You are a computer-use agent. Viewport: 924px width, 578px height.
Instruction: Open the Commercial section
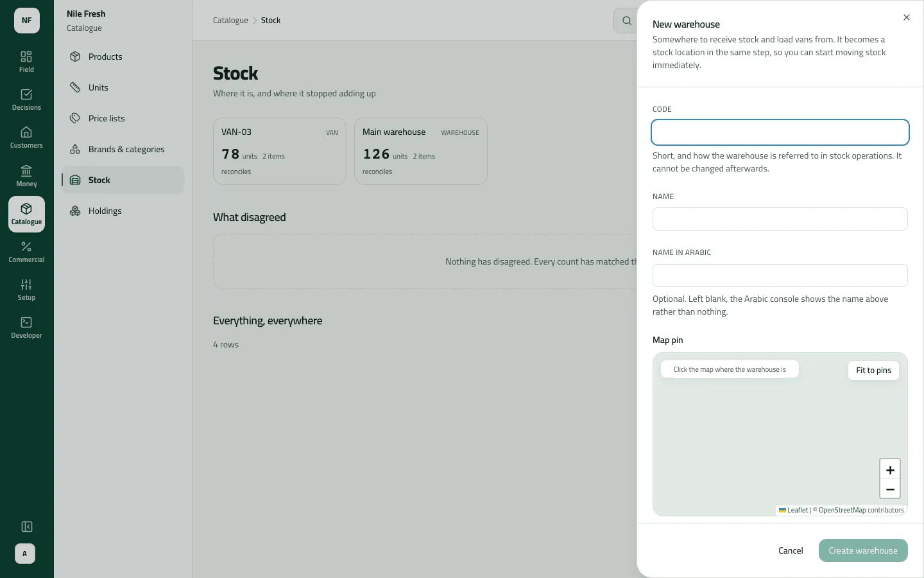coord(26,252)
